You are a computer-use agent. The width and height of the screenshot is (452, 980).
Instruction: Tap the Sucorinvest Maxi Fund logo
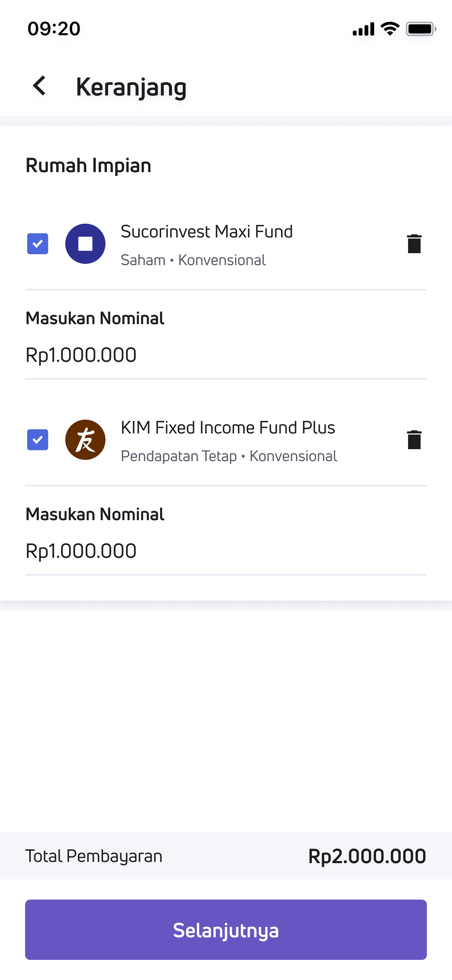(85, 244)
